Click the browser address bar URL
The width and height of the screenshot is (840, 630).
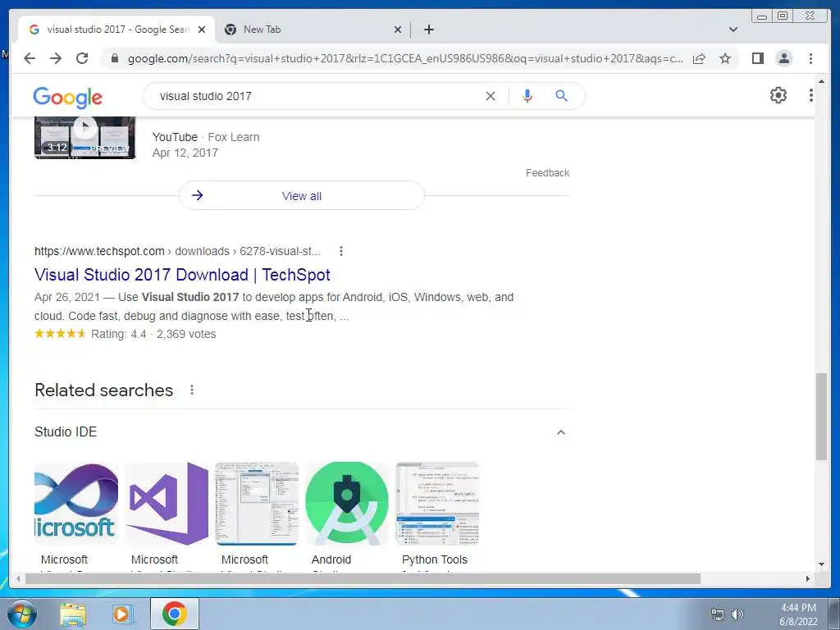pyautogui.click(x=405, y=58)
